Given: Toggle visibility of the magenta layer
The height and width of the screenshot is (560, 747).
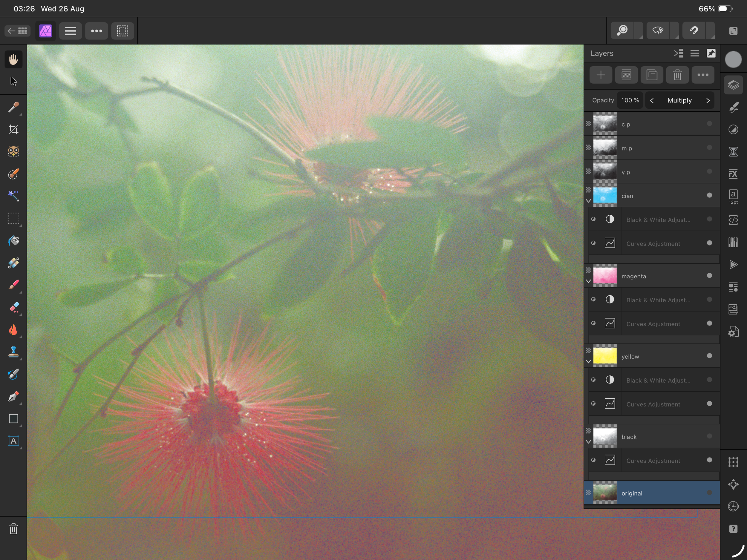Looking at the screenshot, I should coord(710,276).
